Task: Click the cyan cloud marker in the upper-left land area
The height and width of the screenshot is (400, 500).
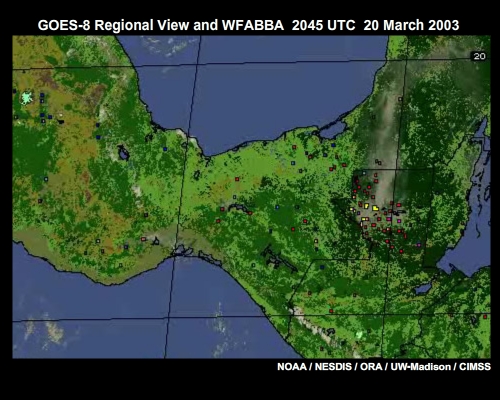Action: (x=27, y=98)
